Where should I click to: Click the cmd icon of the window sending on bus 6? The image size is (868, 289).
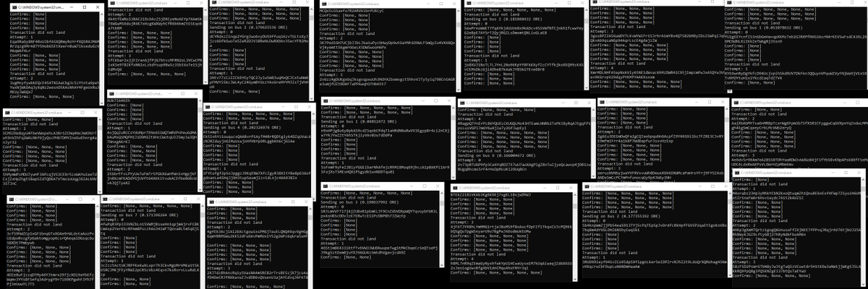point(461,103)
